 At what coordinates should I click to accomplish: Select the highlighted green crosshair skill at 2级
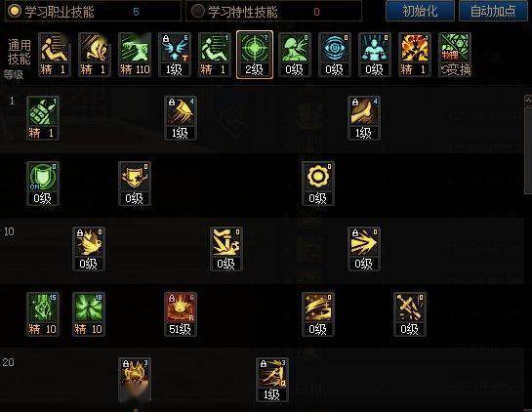[x=255, y=55]
